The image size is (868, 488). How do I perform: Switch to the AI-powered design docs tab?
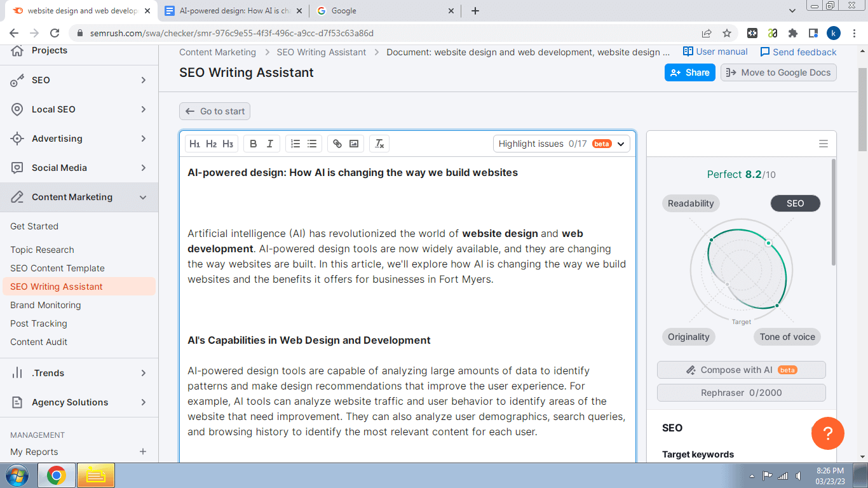[x=232, y=11]
